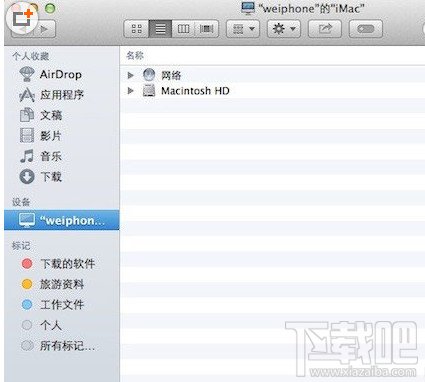The image size is (425, 382).
Task: Select the blue tag 工作文件
Action: click(52, 305)
